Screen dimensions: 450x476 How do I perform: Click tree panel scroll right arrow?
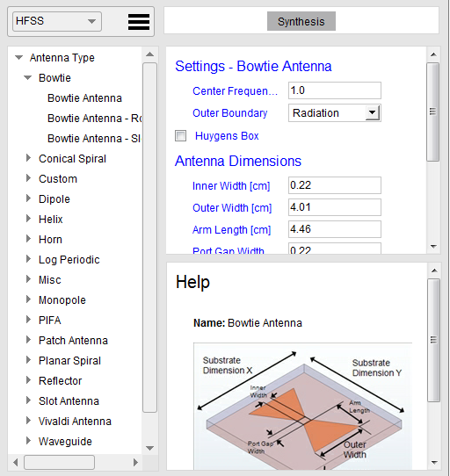(135, 462)
